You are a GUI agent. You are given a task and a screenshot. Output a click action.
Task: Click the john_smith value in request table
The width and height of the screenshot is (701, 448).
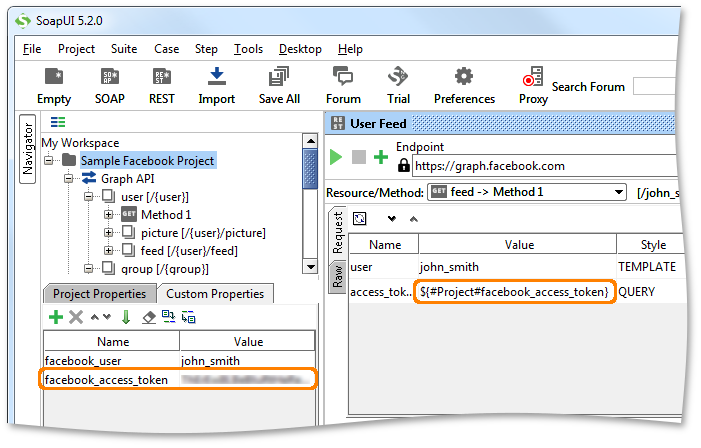(x=449, y=267)
